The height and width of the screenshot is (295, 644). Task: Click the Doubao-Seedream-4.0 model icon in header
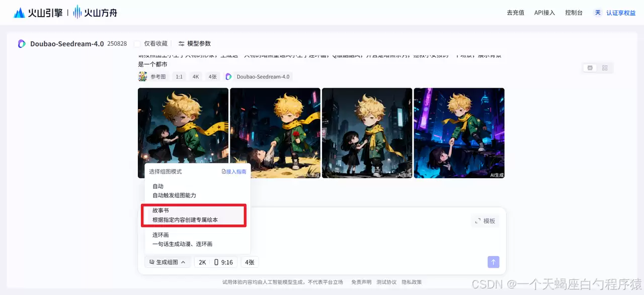(22, 44)
